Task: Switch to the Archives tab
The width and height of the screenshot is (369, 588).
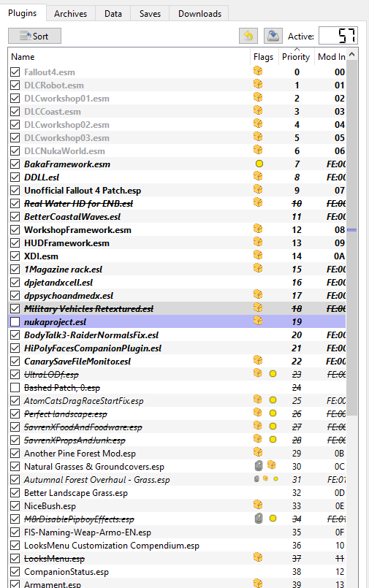Action: pos(70,13)
